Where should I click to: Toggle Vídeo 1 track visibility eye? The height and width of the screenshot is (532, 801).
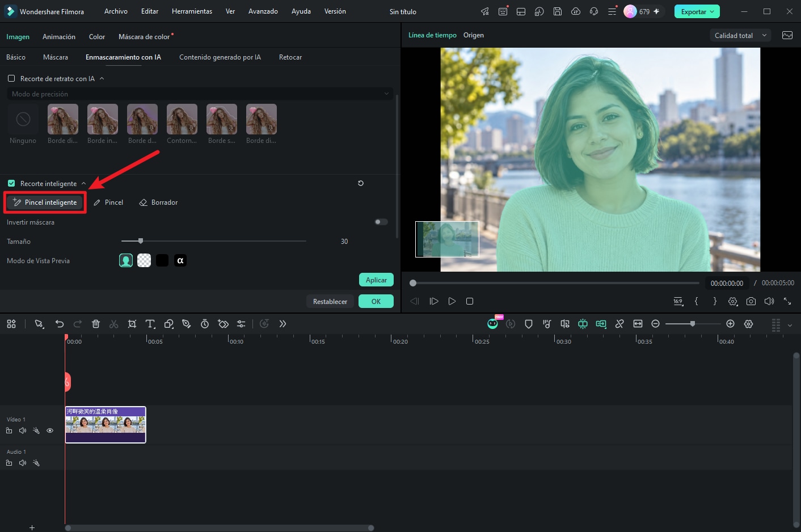pyautogui.click(x=50, y=430)
